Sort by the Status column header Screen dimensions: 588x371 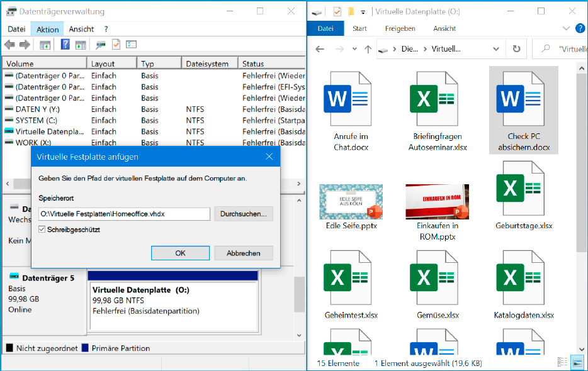point(272,64)
